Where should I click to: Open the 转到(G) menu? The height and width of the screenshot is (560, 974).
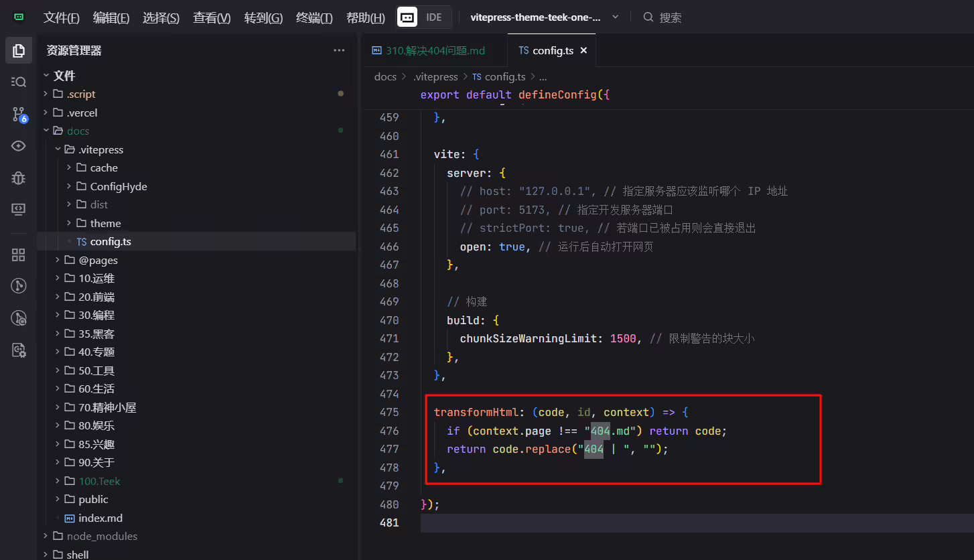coord(263,17)
